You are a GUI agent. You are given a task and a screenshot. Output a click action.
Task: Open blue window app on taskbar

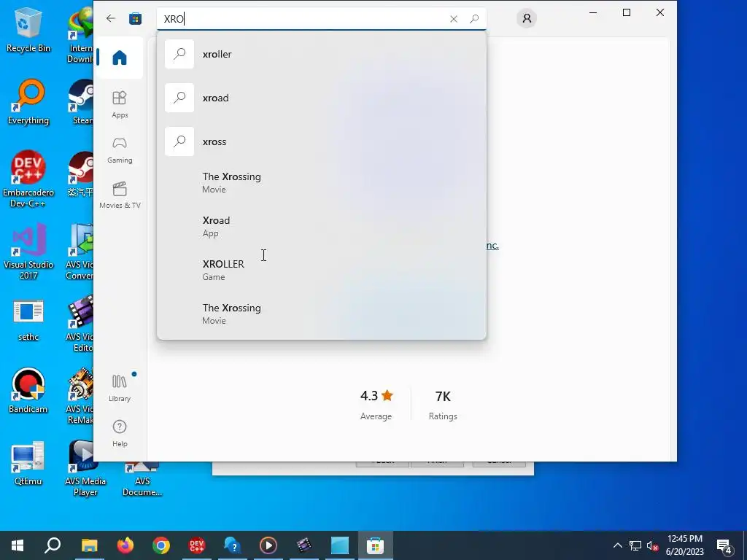coord(340,545)
